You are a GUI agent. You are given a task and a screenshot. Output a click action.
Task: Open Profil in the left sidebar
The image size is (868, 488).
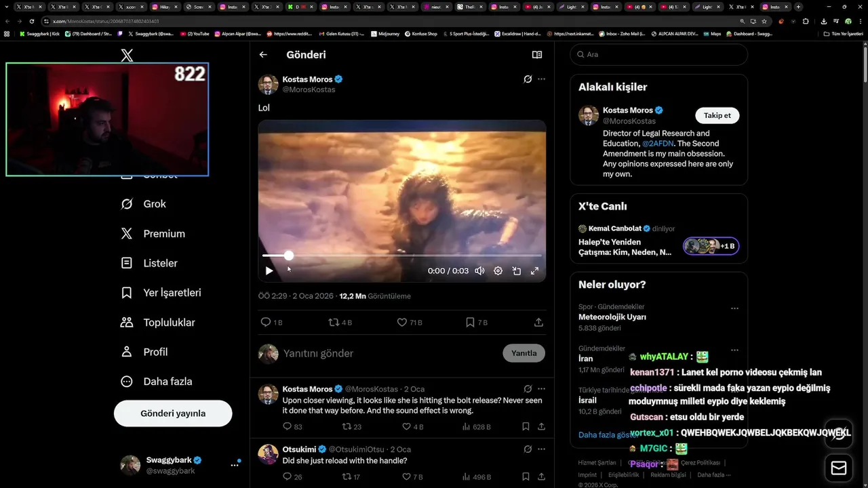coord(144,352)
